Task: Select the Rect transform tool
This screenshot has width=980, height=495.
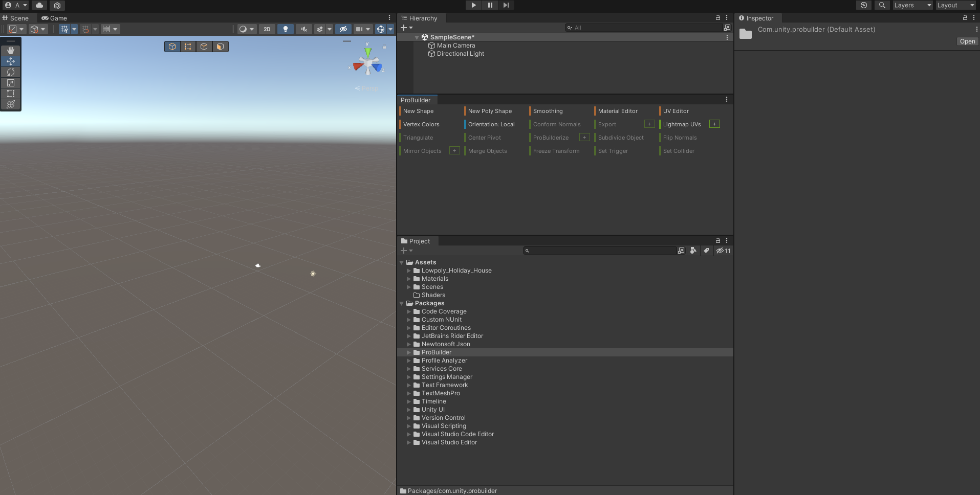Action: tap(10, 94)
